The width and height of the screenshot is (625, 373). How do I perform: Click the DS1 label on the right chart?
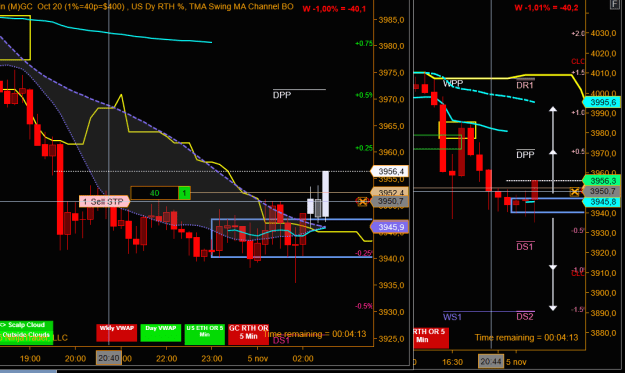525,247
